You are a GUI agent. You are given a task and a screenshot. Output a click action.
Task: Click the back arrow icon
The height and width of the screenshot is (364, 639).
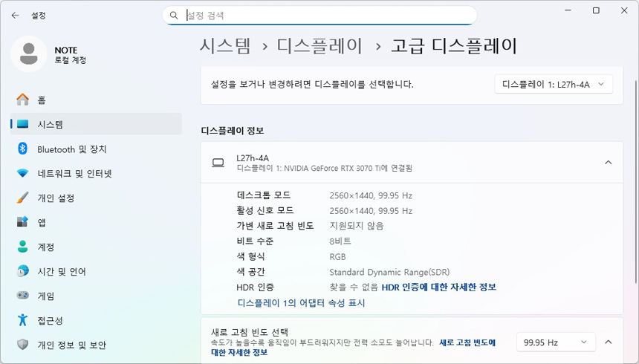click(x=15, y=15)
